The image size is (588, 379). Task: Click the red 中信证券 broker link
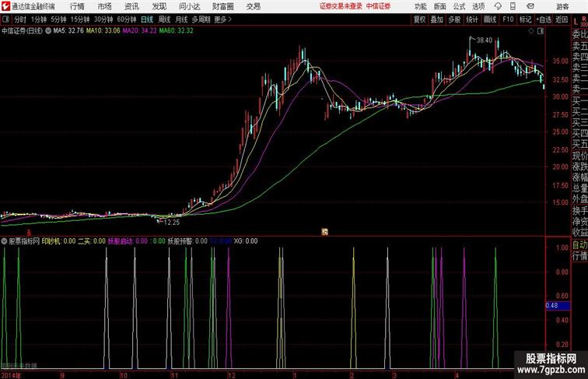(378, 6)
